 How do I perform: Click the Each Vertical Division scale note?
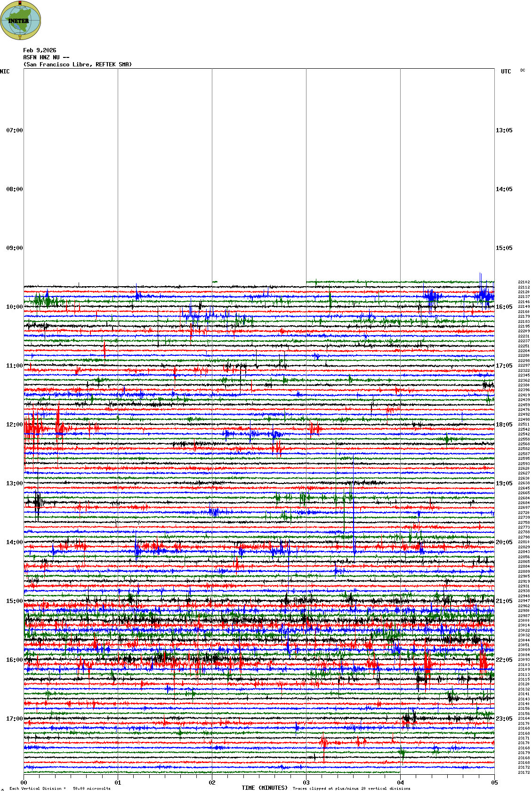[60, 788]
